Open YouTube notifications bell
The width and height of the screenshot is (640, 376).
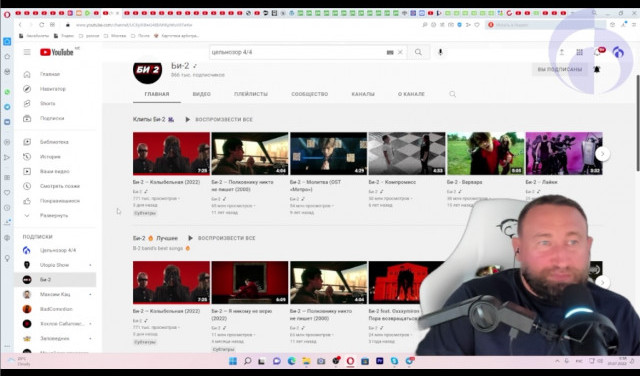tap(598, 52)
